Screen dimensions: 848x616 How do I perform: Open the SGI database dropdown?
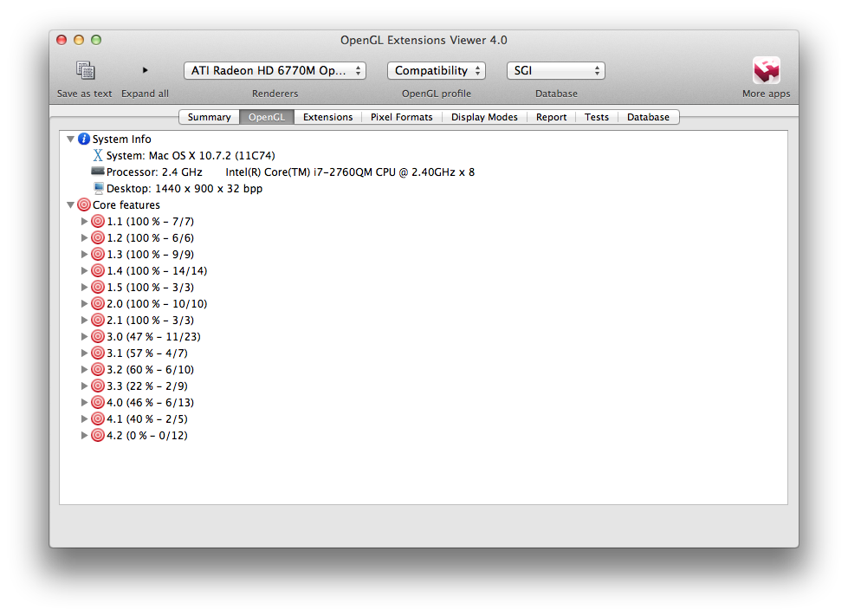point(555,71)
